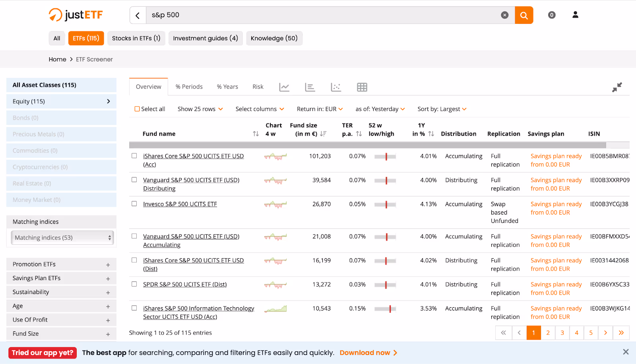Click Download now app link
636x364 pixels.
(x=368, y=352)
